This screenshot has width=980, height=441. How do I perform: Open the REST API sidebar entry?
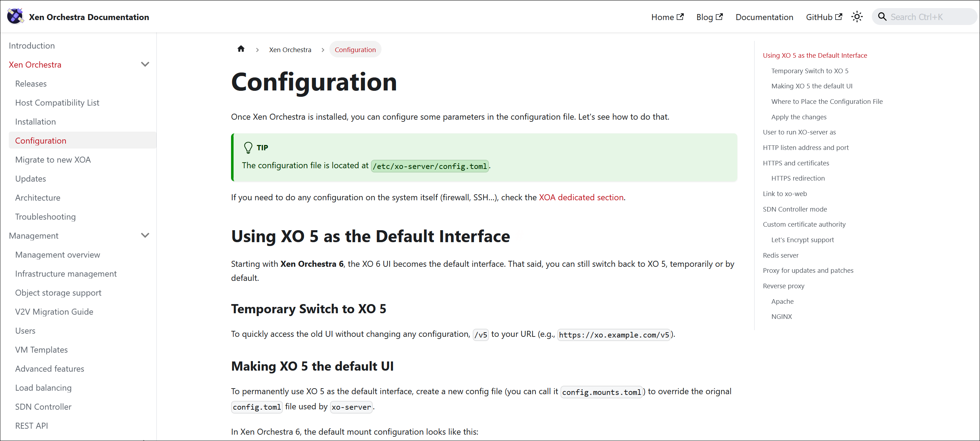(x=32, y=426)
